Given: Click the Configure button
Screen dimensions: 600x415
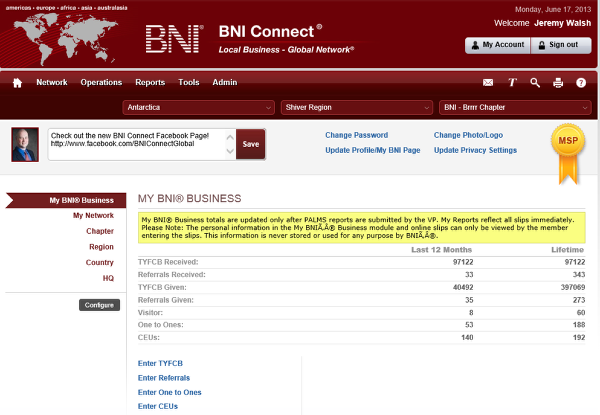Looking at the screenshot, I should coord(99,304).
